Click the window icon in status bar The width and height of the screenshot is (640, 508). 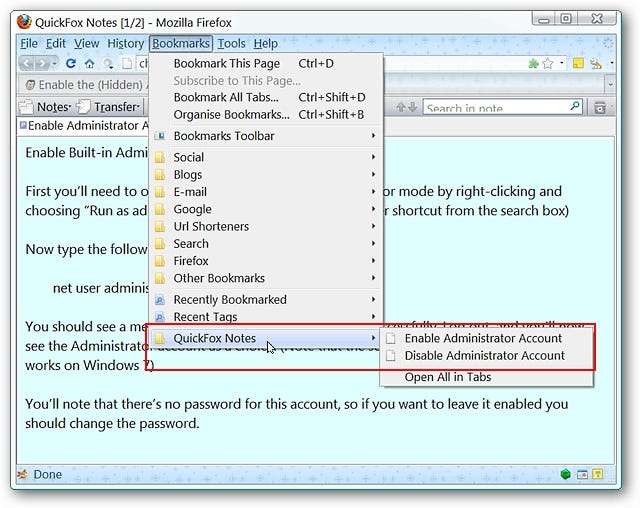582,474
